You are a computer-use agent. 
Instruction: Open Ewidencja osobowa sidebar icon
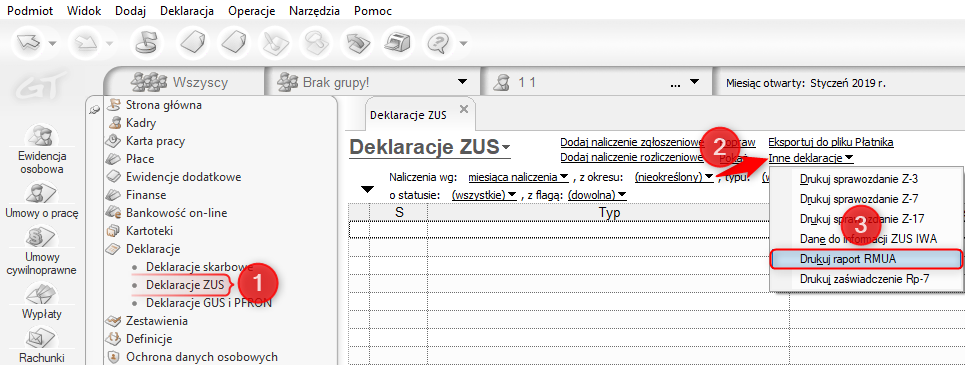pyautogui.click(x=42, y=135)
